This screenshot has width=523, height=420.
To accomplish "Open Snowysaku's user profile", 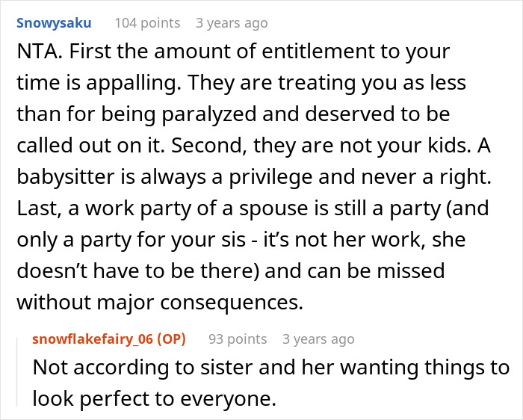I will coord(53,23).
